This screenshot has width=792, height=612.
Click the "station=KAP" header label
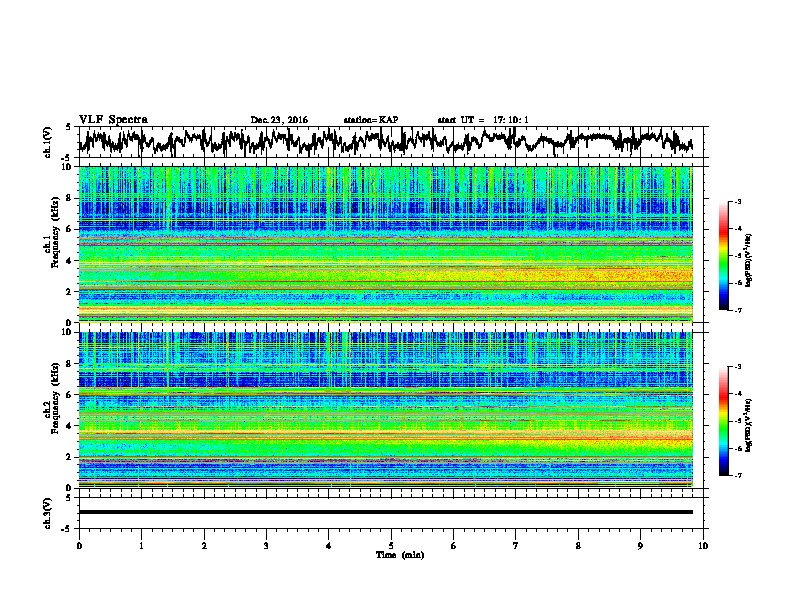(x=371, y=120)
